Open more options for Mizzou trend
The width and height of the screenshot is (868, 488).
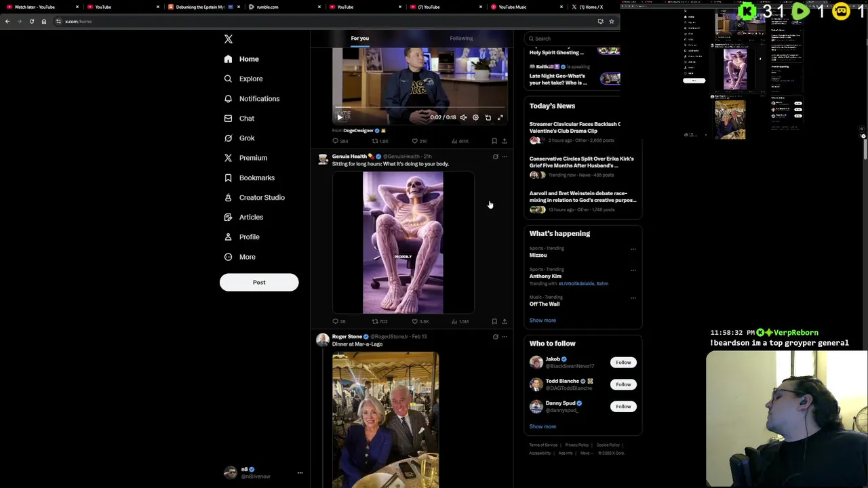click(x=633, y=249)
